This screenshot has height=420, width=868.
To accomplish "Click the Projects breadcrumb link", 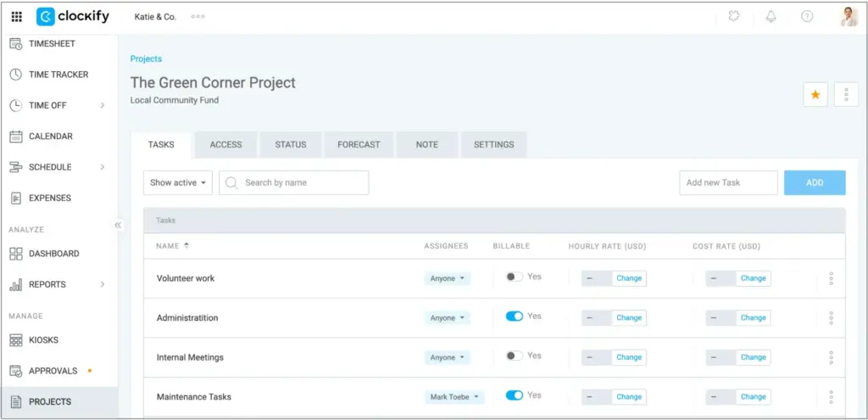I will point(146,59).
